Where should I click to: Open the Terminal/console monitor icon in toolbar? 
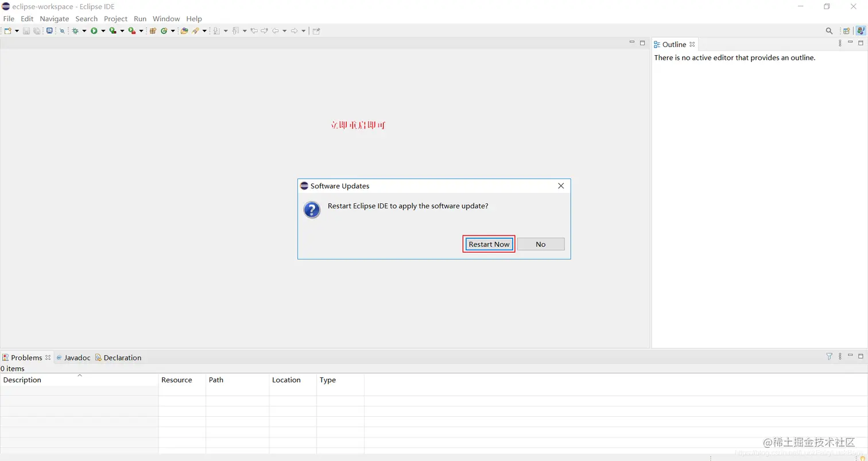point(49,30)
